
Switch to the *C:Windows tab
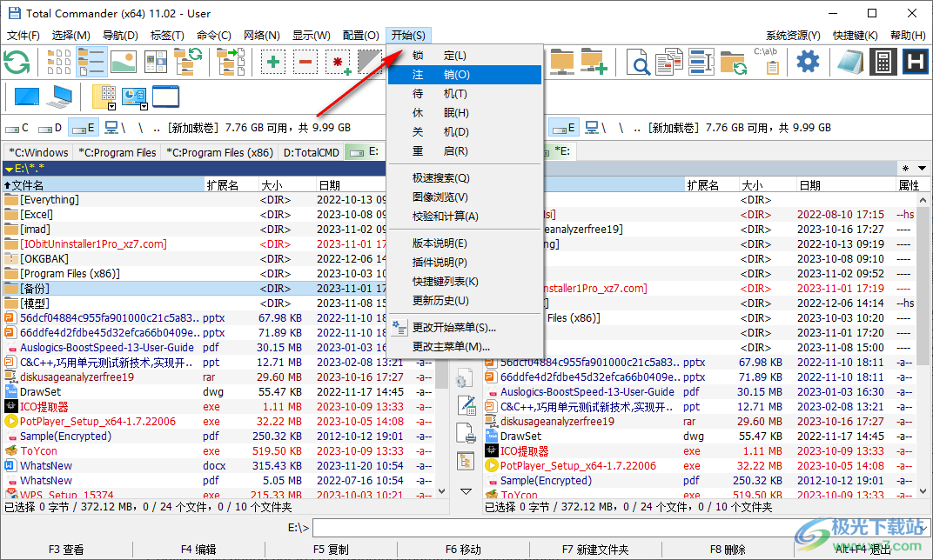click(38, 152)
